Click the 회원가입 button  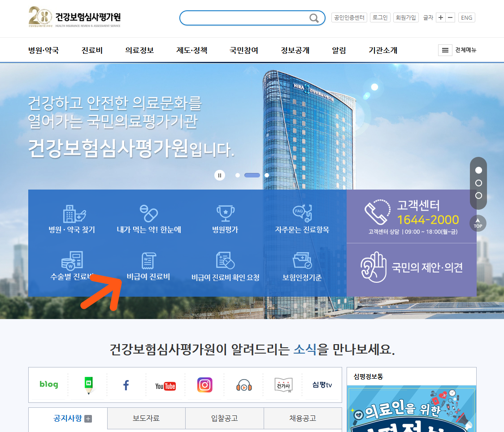click(x=406, y=17)
